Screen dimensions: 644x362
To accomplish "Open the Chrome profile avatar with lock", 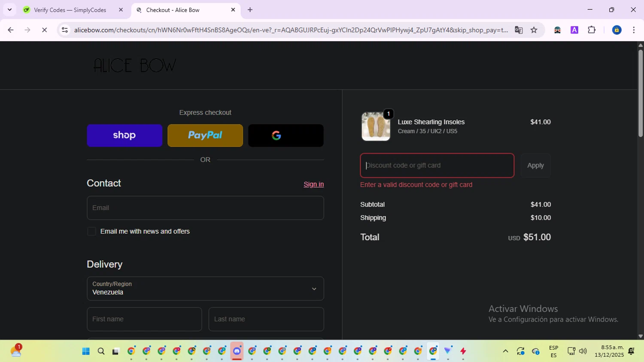I will tap(617, 30).
